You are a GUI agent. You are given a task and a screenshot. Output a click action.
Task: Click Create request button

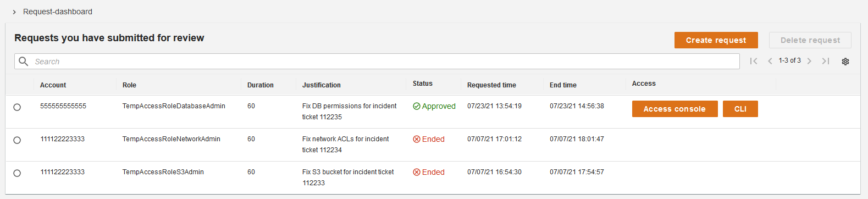coord(716,40)
